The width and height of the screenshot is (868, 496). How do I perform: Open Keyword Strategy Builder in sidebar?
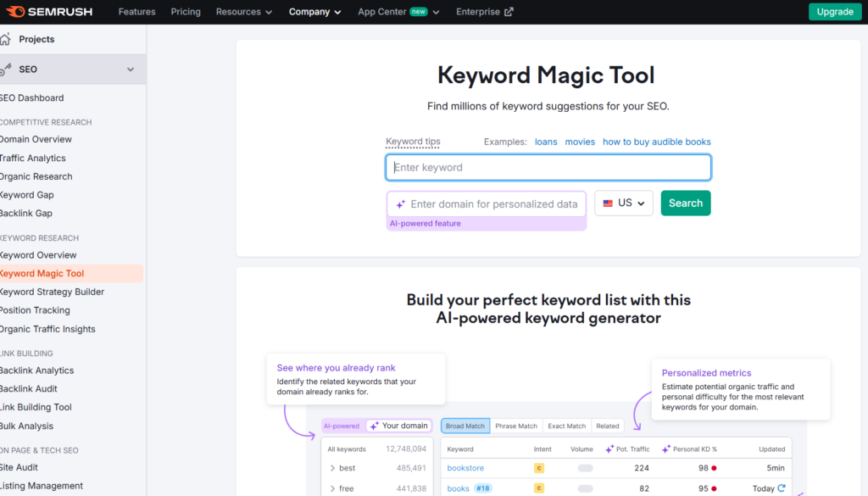52,292
